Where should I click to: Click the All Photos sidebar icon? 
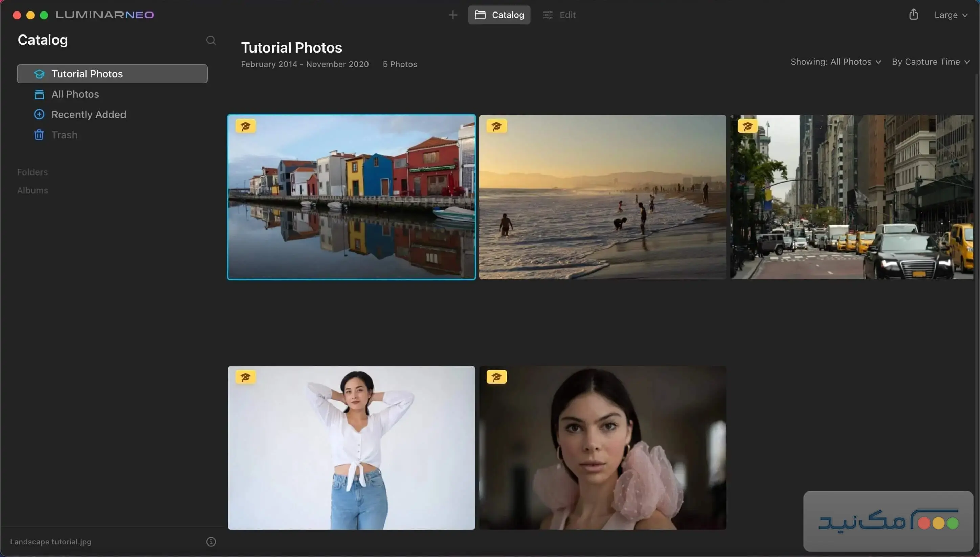[39, 94]
